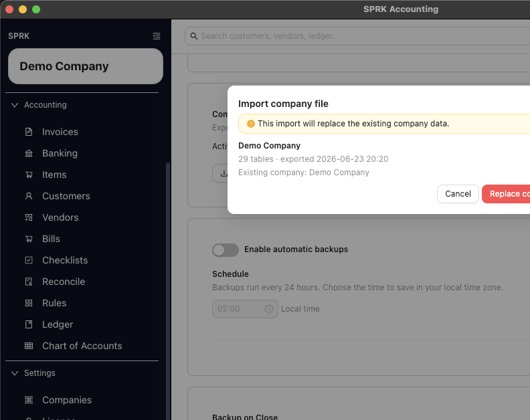Collapse the Settings section chevron
The width and height of the screenshot is (530, 420).
tap(15, 373)
